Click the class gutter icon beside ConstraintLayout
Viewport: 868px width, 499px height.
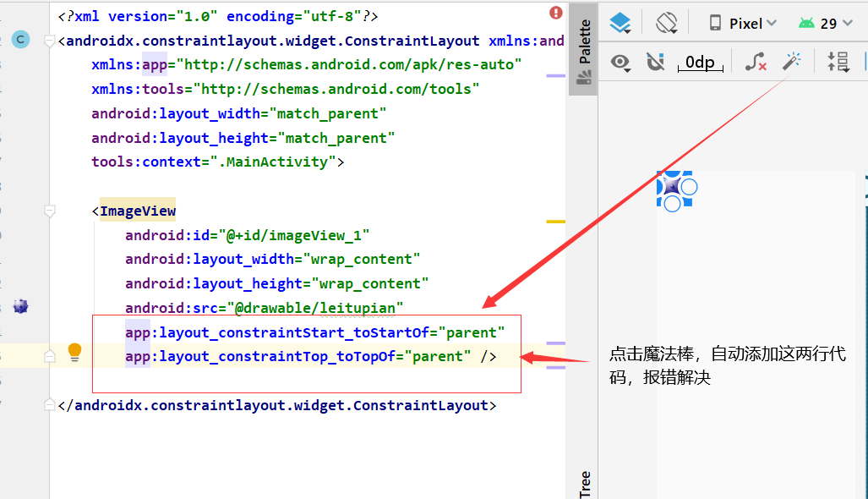(20, 39)
